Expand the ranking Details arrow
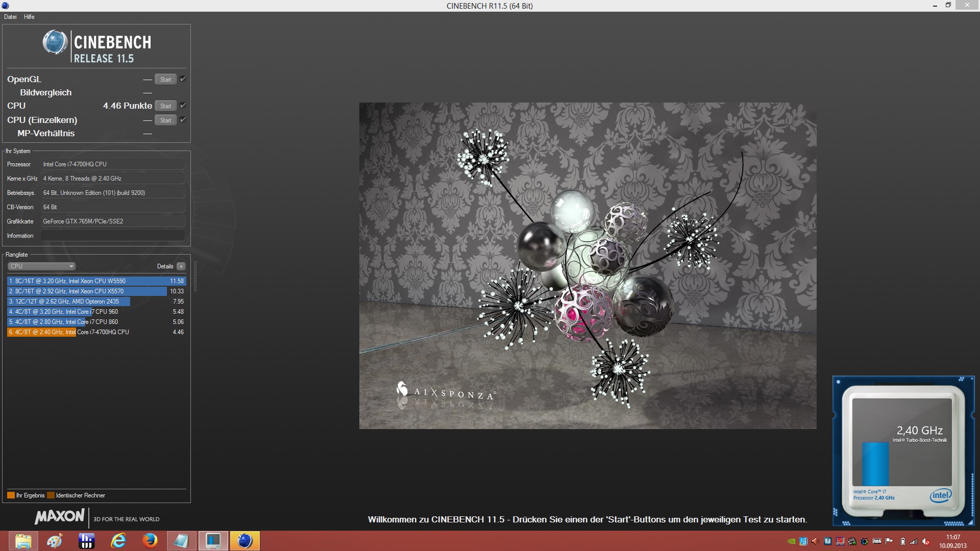Image resolution: width=980 pixels, height=551 pixels. click(x=181, y=266)
